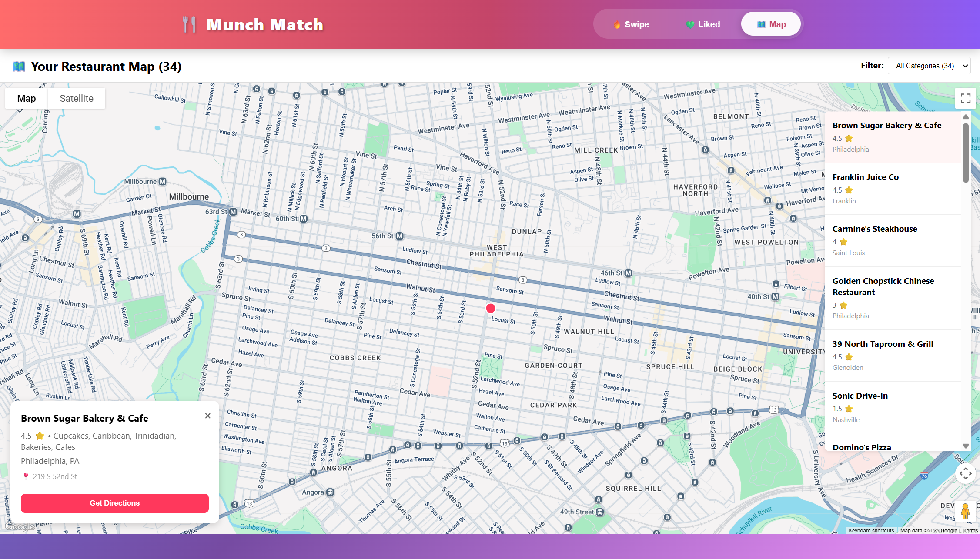Viewport: 980px width, 559px height.
Task: Open map camera controls button
Action: click(x=965, y=473)
